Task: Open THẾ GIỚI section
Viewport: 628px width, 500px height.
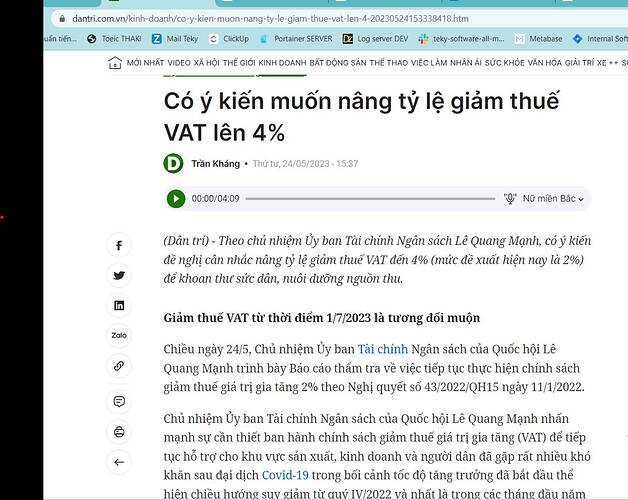Action: (x=239, y=63)
